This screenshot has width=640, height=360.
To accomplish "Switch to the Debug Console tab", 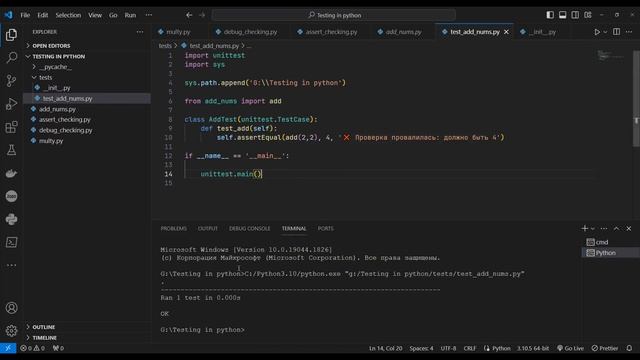I will point(249,229).
